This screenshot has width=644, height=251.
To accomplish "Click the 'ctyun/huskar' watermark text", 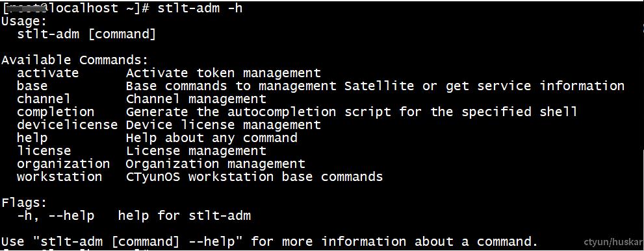I will click(613, 242).
